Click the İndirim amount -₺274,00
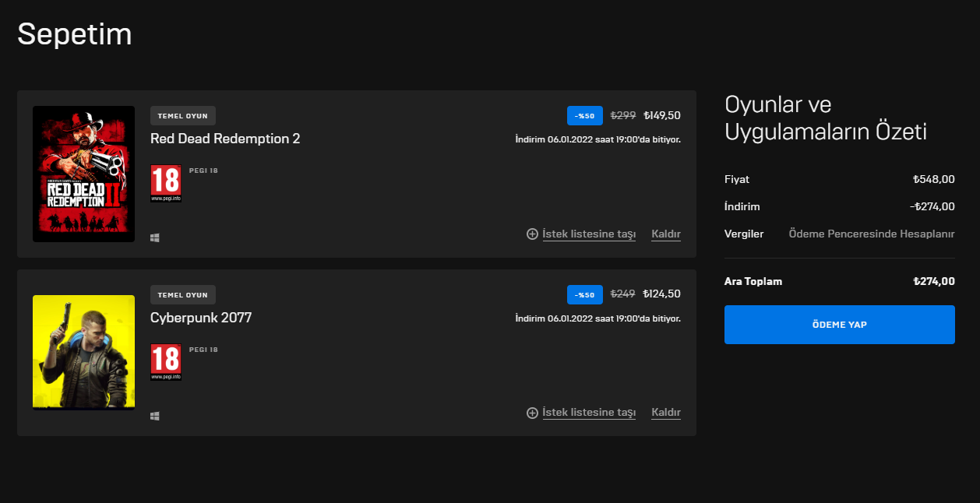Screen dimensions: 980x503 point(932,206)
